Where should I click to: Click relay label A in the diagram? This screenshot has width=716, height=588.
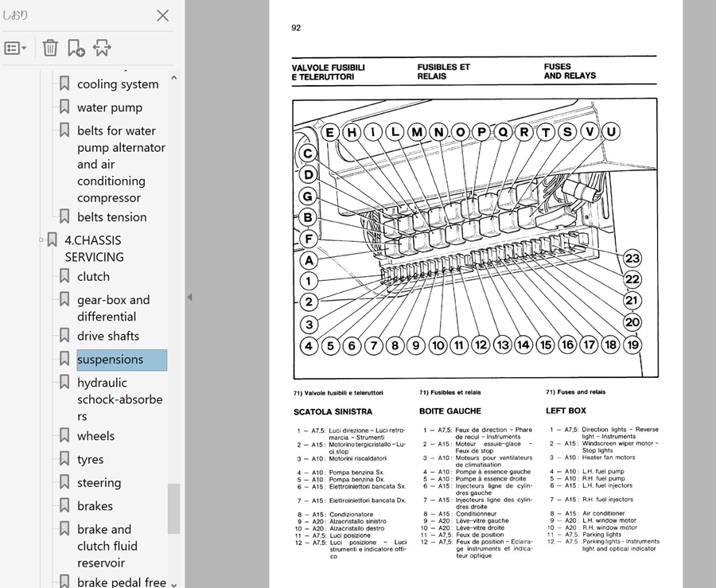click(x=309, y=261)
